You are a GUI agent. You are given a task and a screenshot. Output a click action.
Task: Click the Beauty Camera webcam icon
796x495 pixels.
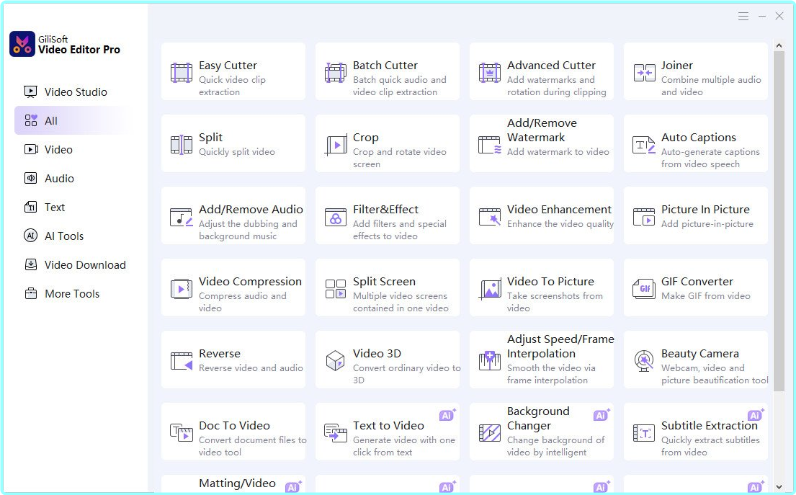click(644, 361)
